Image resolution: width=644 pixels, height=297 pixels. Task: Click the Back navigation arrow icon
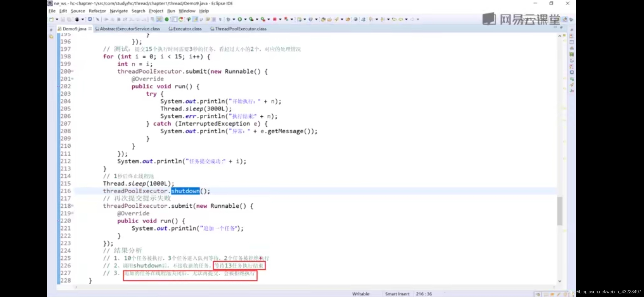401,19
